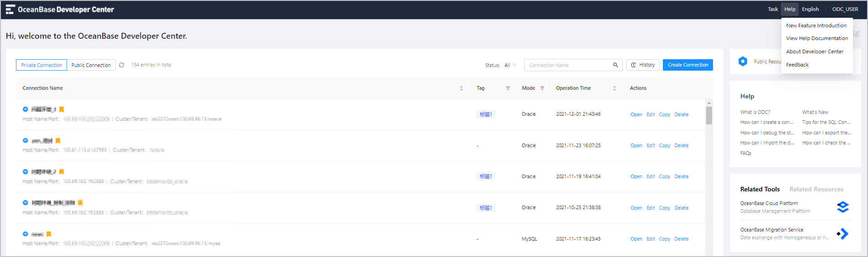868x257 pixels.
Task: Click the orange bookmark flag on the 2021-10-25 connection row
Action: coord(80,203)
